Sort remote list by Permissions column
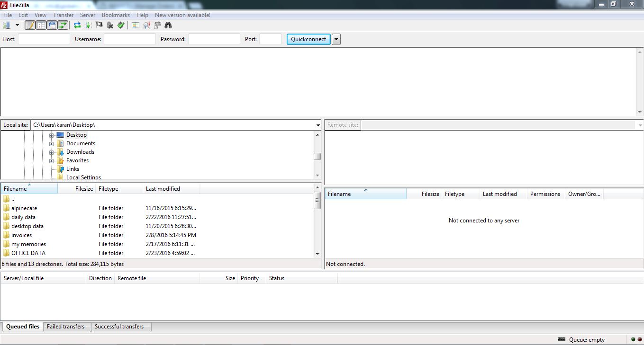 click(x=546, y=194)
